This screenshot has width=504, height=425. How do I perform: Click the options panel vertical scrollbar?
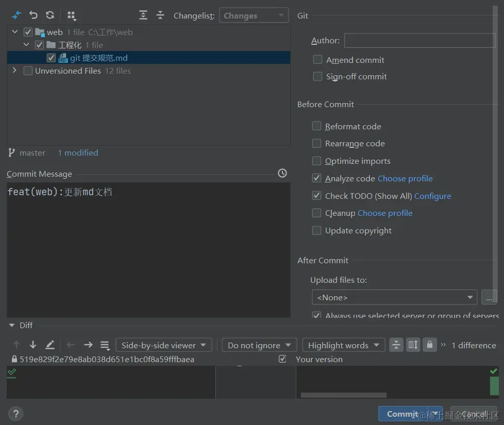tap(495, 154)
